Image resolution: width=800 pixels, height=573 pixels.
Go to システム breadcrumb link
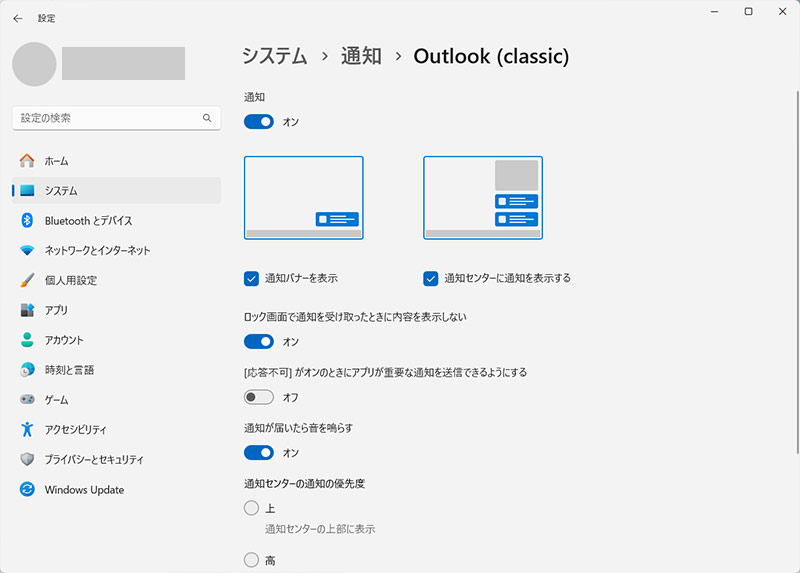click(x=275, y=56)
